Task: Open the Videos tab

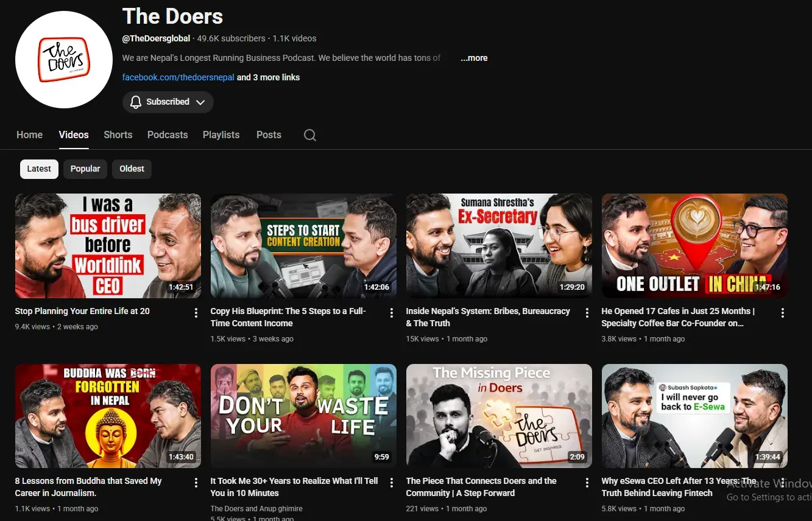Action: (x=74, y=135)
